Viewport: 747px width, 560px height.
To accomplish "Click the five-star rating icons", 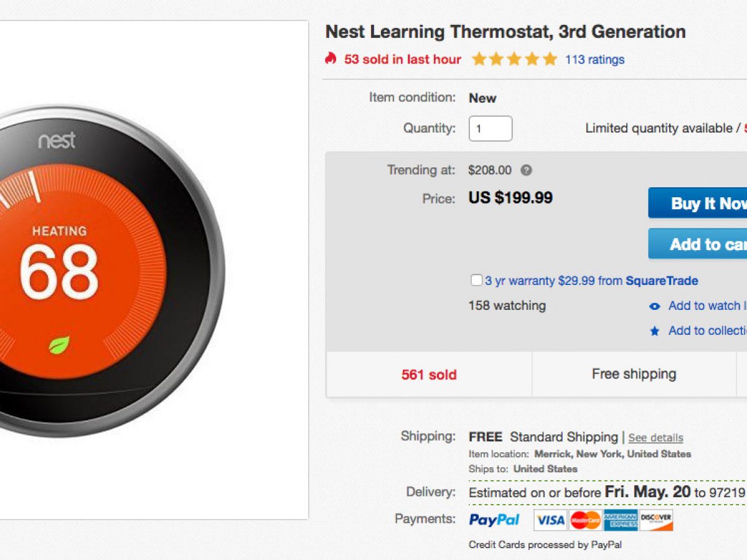I will coord(514,60).
